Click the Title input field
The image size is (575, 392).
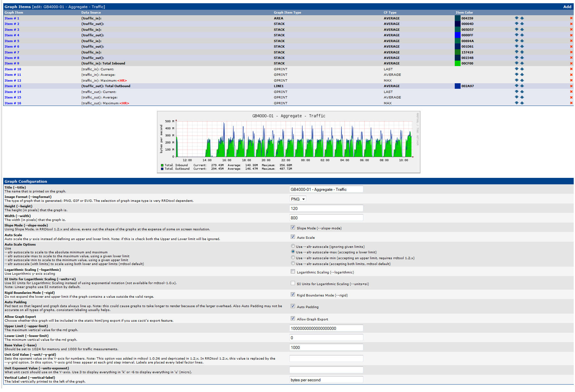(326, 189)
